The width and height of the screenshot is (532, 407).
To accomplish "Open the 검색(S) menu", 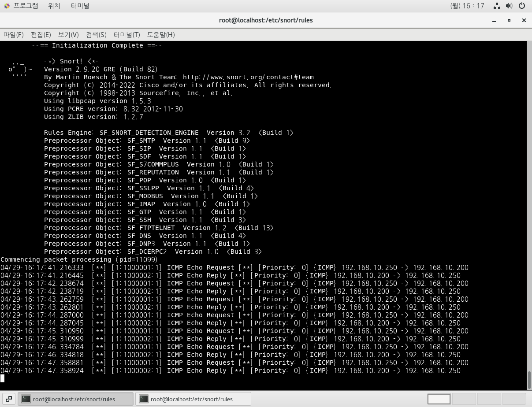I will [96, 35].
